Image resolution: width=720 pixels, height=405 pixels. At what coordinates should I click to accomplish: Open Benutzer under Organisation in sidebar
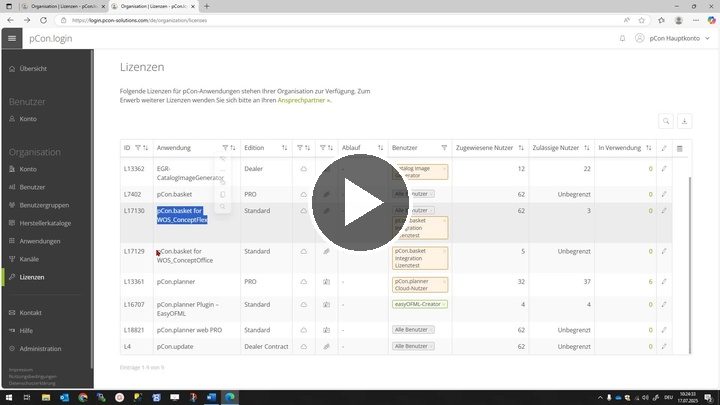(x=32, y=187)
